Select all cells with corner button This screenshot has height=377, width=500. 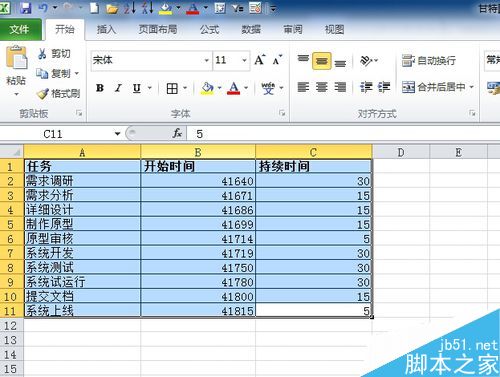(12, 152)
